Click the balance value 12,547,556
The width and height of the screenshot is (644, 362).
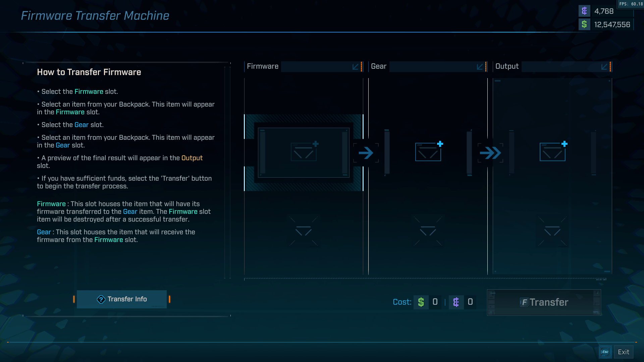tap(612, 24)
